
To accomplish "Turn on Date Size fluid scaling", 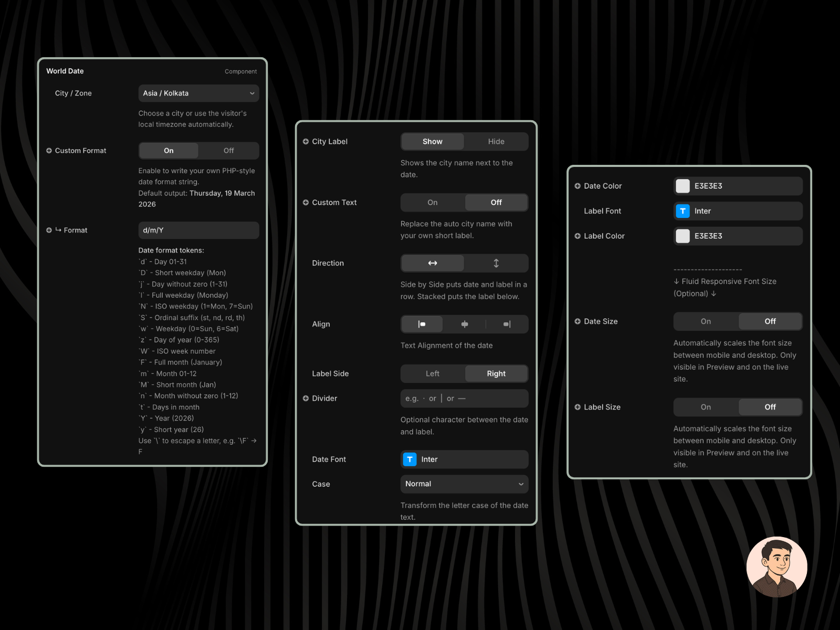I will click(x=705, y=321).
